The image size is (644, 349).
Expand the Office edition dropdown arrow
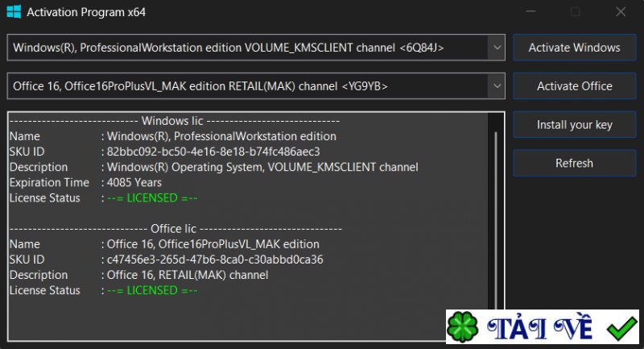tap(497, 86)
